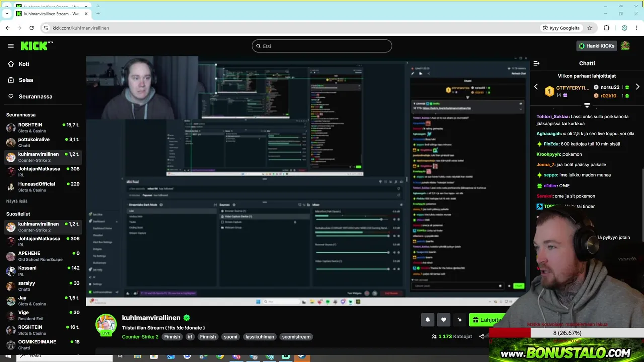644x362 pixels.
Task: Open norsu22 gifter entry
Action: [x=611, y=87]
